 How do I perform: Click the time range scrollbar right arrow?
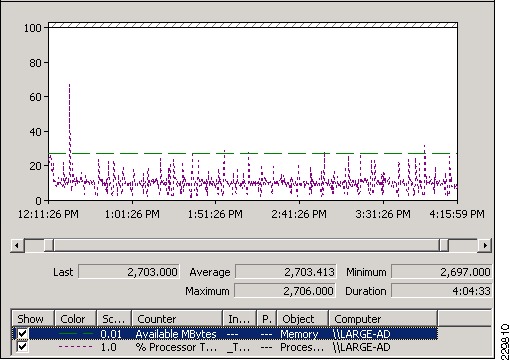pyautogui.click(x=485, y=246)
